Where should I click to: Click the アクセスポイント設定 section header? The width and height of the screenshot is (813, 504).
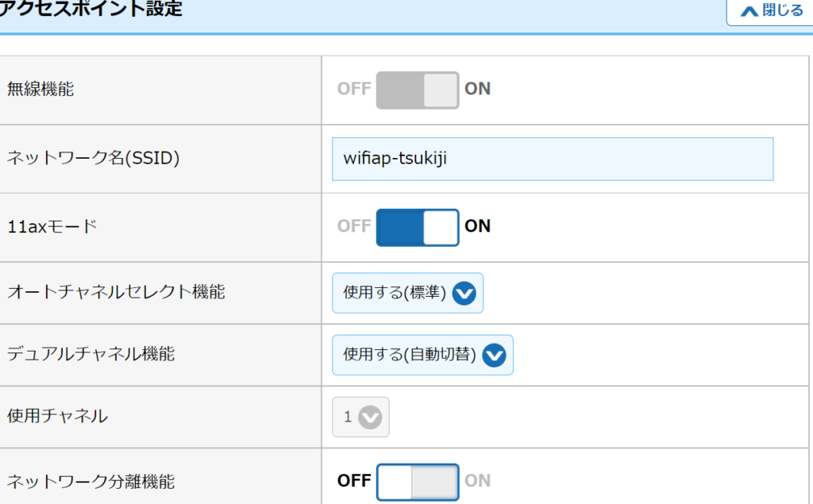pos(91,10)
